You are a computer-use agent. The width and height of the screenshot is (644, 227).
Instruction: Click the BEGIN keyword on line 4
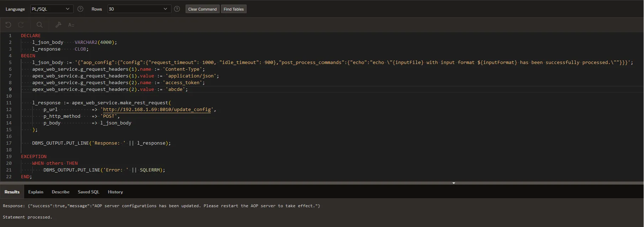(x=28, y=56)
